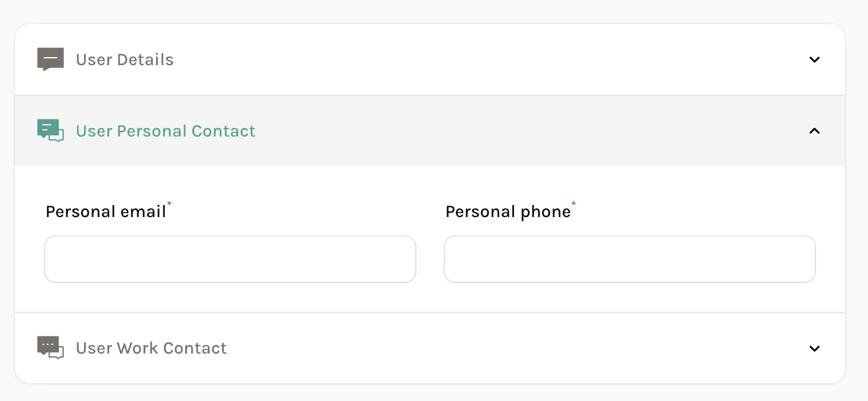Expand the User Details section chevron
The width and height of the screenshot is (868, 401).
pyautogui.click(x=814, y=59)
